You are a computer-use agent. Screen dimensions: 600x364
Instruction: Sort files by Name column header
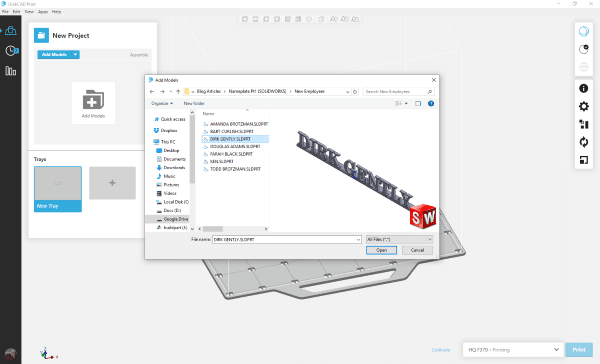tap(209, 114)
